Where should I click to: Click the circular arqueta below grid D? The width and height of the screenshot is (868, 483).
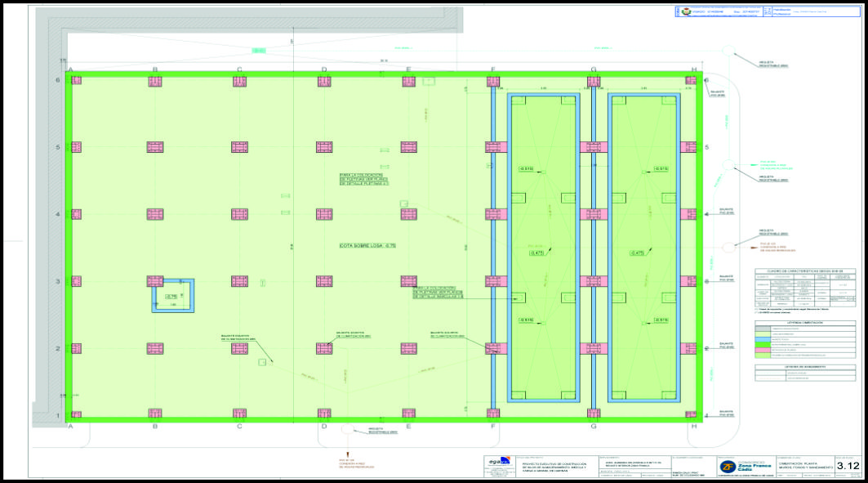[347, 428]
